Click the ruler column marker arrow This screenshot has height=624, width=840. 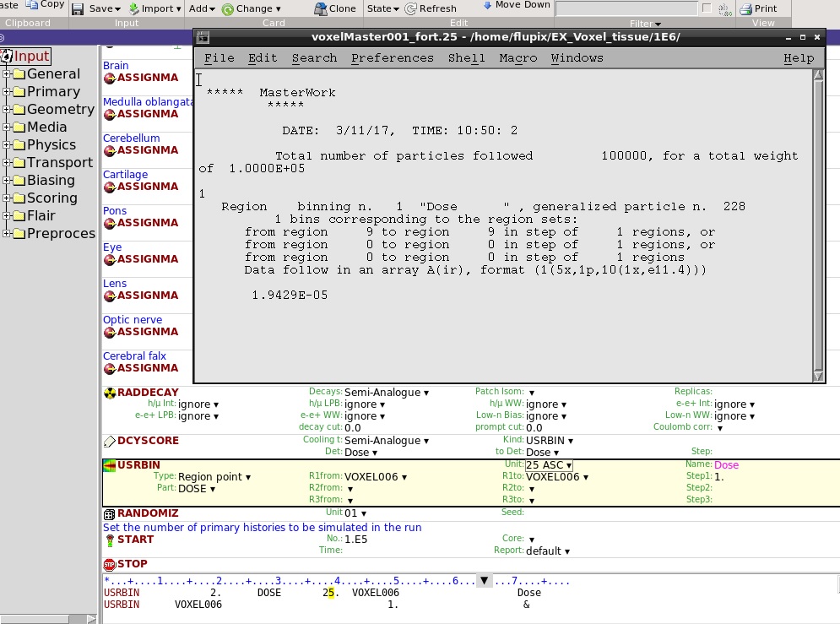click(x=485, y=581)
